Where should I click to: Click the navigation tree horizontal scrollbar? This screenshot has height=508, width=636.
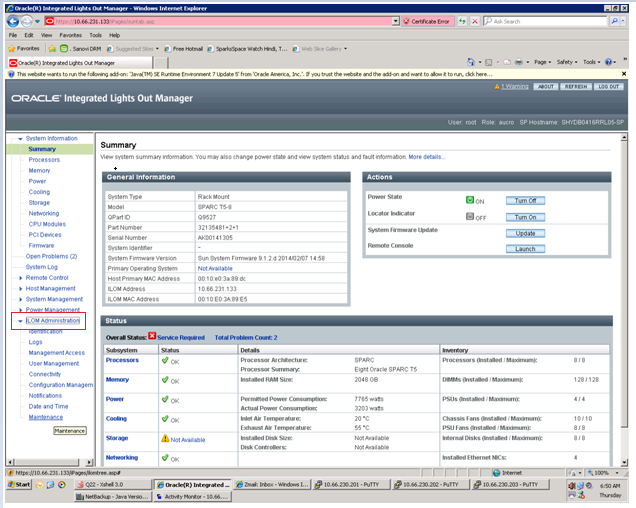pyautogui.click(x=50, y=462)
